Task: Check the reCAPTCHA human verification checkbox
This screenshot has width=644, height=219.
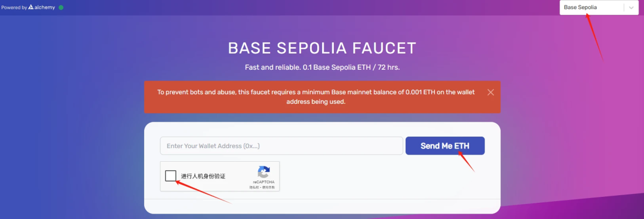Action: tap(171, 176)
